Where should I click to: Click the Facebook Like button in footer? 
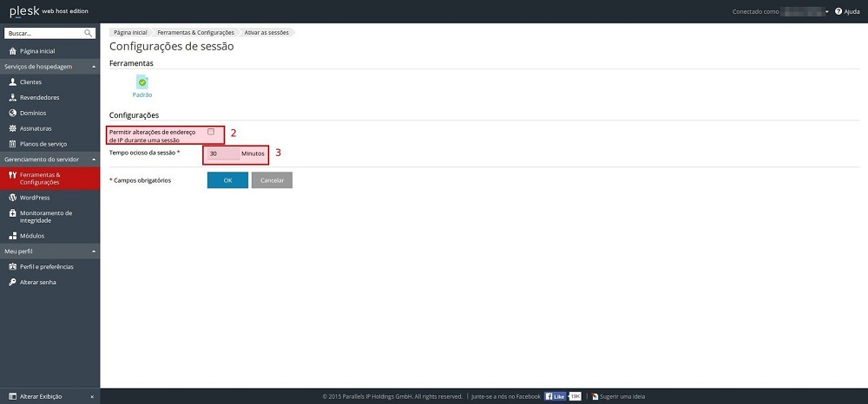pos(556,396)
